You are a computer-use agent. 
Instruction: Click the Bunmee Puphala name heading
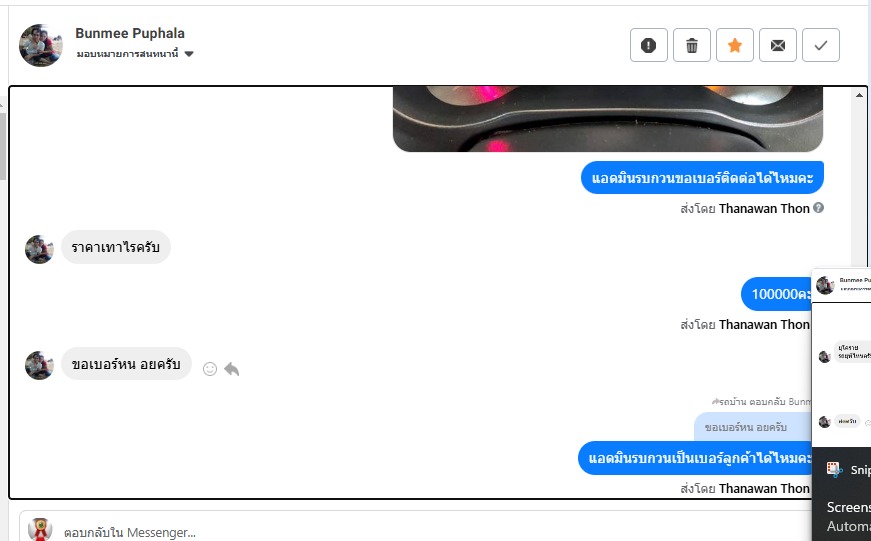coord(130,33)
